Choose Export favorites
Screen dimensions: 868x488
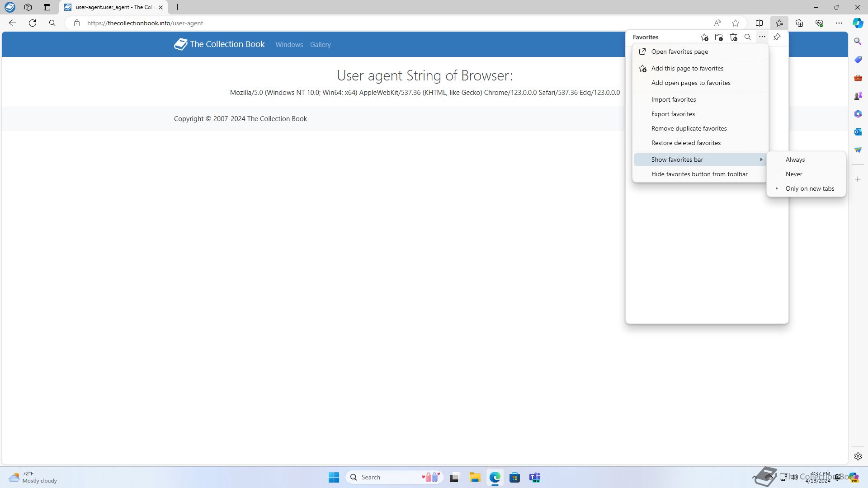click(x=700, y=114)
